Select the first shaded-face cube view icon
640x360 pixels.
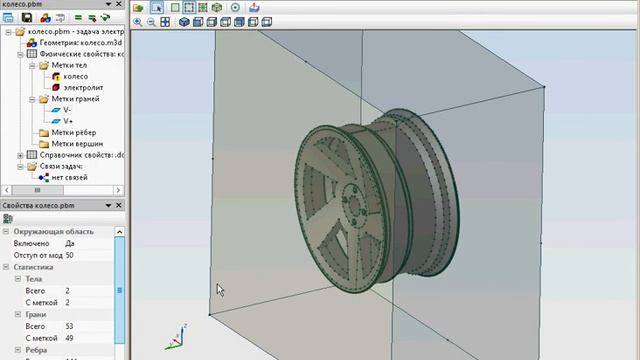(x=198, y=22)
